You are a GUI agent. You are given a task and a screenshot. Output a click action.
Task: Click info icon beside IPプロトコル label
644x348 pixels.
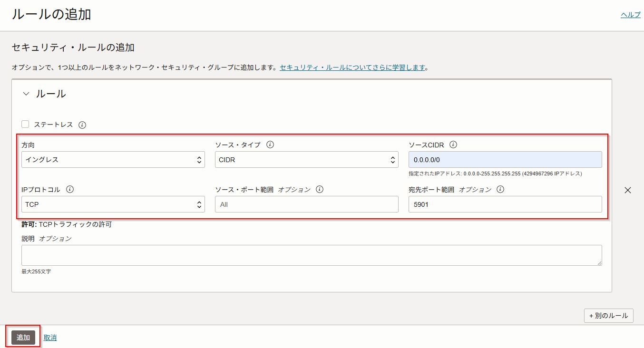pyautogui.click(x=70, y=189)
